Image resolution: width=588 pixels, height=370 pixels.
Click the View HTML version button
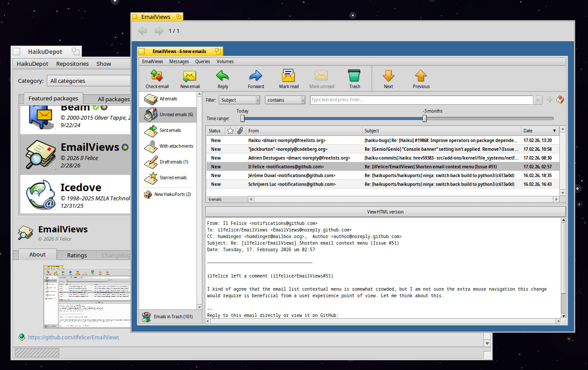[385, 212]
